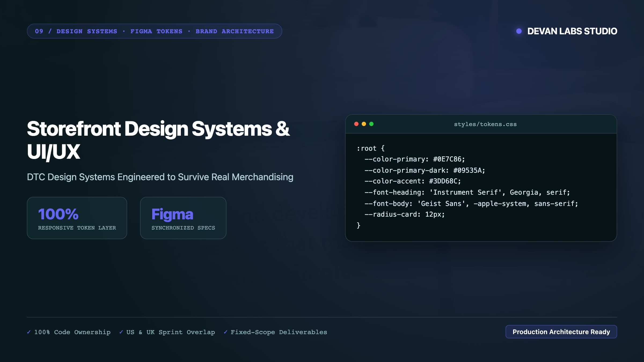Click the --font-heading Instrument Serif line
The height and width of the screenshot is (362, 644).
(x=467, y=192)
